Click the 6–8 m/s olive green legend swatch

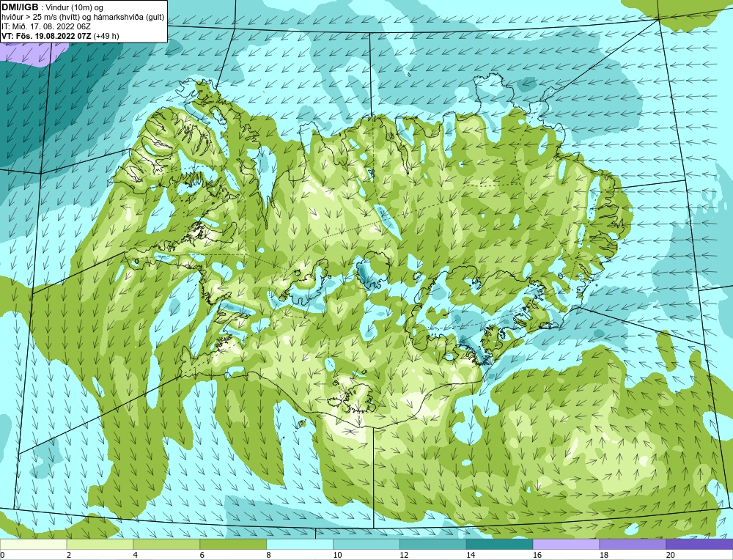tap(233, 545)
